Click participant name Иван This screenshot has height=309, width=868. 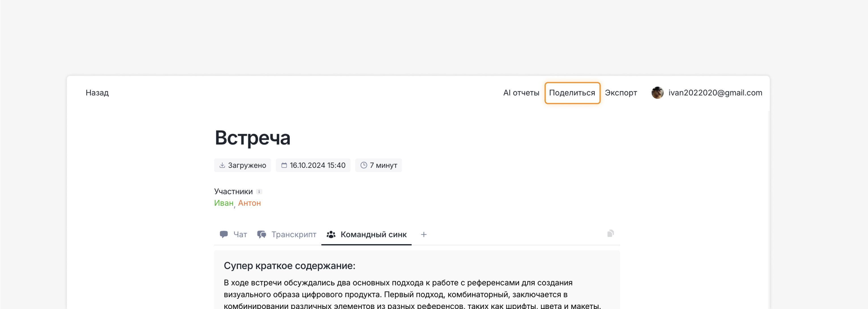coord(223,203)
